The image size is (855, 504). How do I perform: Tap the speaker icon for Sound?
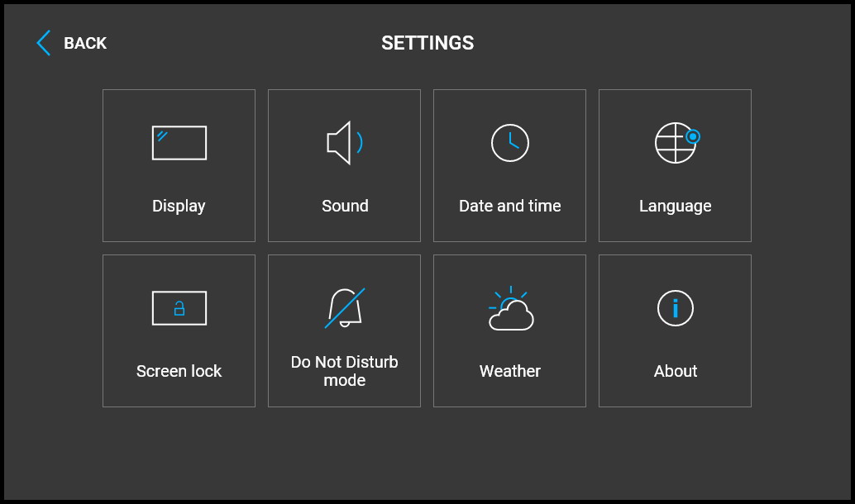344,143
